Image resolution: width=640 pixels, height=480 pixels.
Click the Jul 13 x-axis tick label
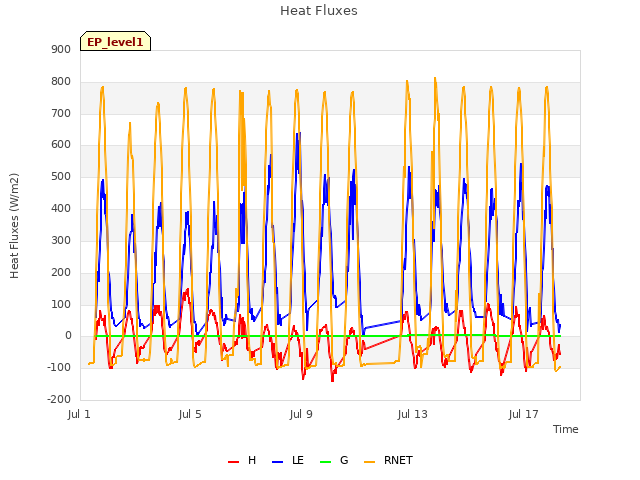[413, 415]
